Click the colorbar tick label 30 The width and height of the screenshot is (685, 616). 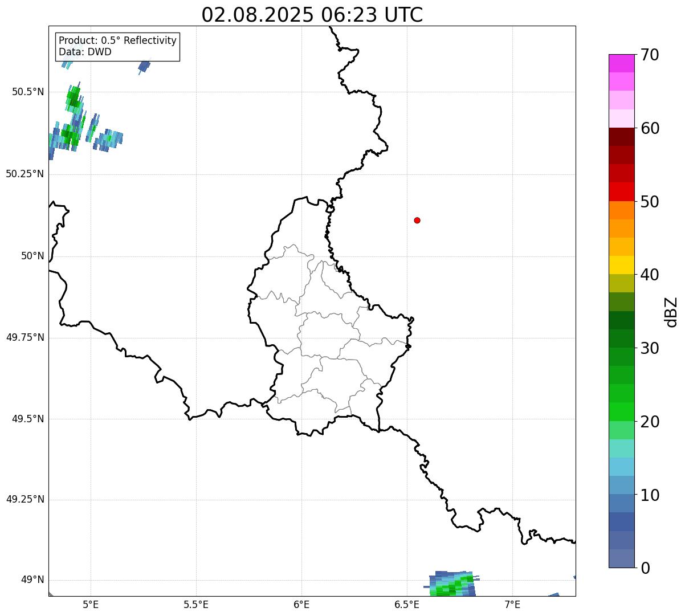point(650,348)
